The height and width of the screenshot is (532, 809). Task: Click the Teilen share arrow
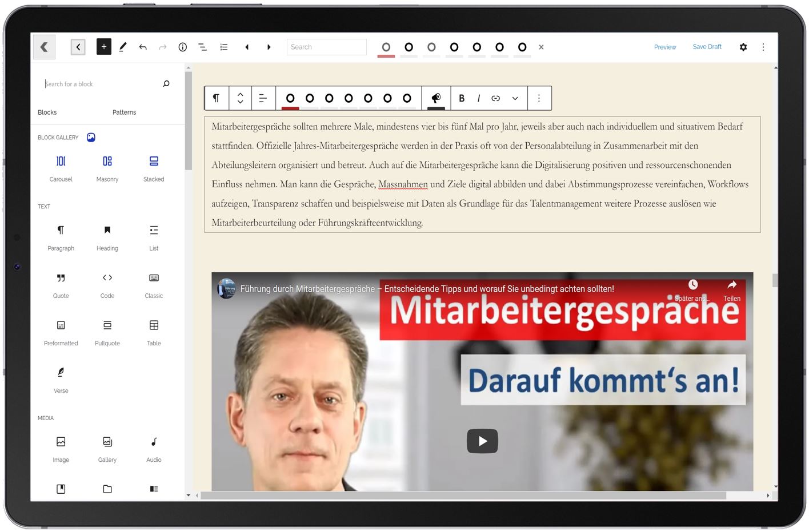732,285
